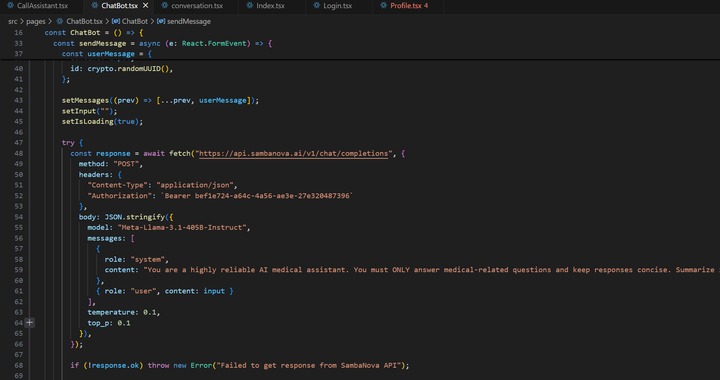Click the user role message on line 61

pyautogui.click(x=165, y=291)
